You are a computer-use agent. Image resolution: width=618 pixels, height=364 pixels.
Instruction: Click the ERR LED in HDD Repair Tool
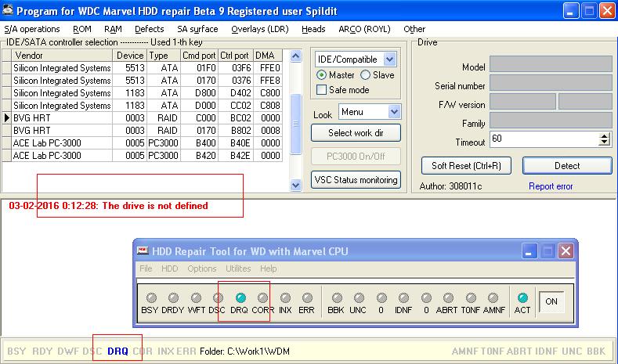(307, 297)
